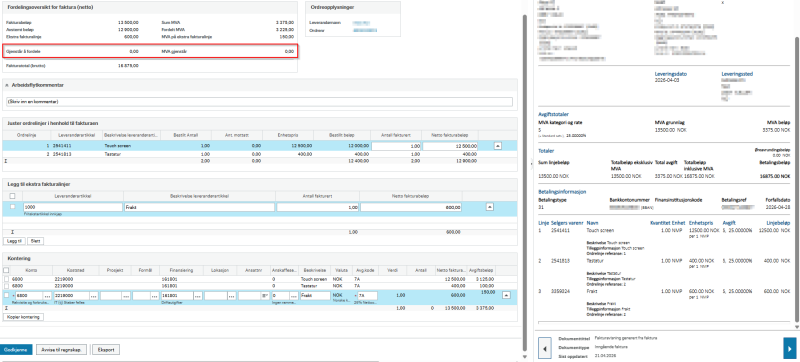
Task: Edit Konto field containing 6800 in active row
Action: [x=30, y=296]
